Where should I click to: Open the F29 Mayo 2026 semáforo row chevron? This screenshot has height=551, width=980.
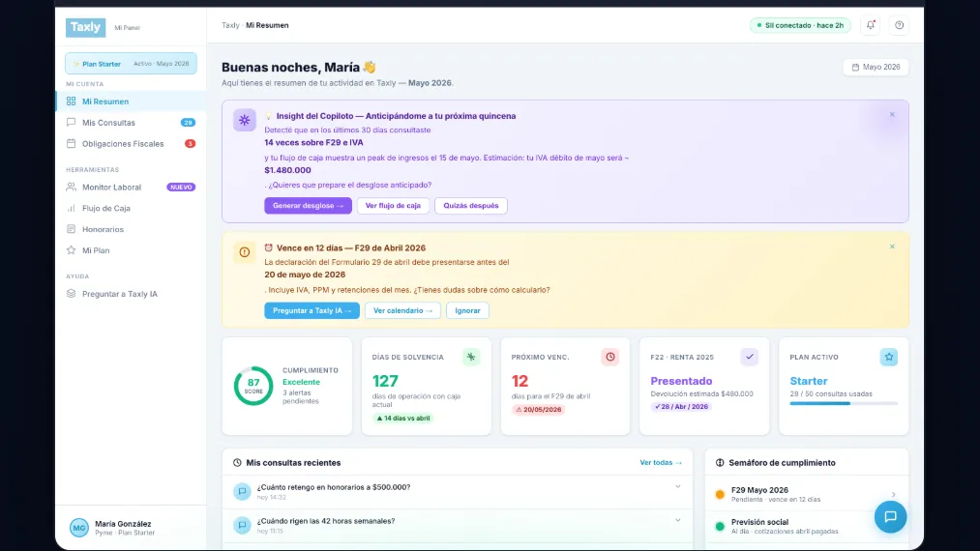pyautogui.click(x=893, y=495)
